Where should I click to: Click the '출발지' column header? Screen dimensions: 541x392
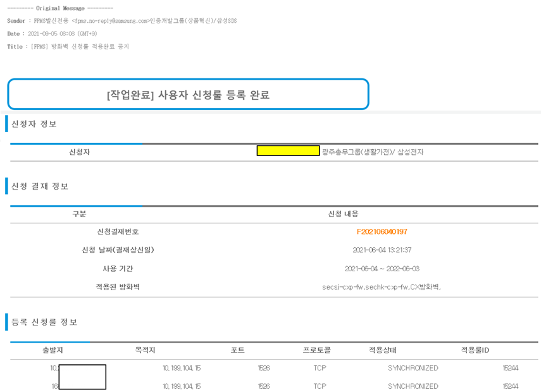coord(53,350)
